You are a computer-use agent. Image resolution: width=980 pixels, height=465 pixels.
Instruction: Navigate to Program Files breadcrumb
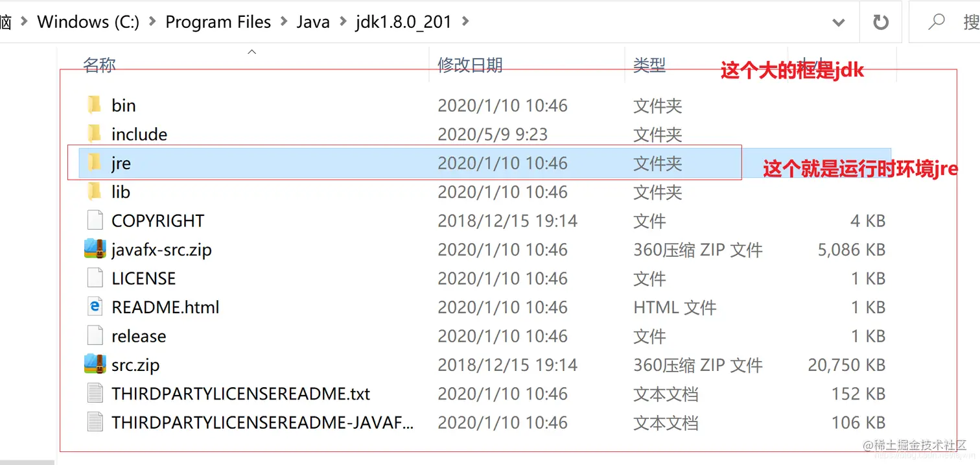click(218, 22)
